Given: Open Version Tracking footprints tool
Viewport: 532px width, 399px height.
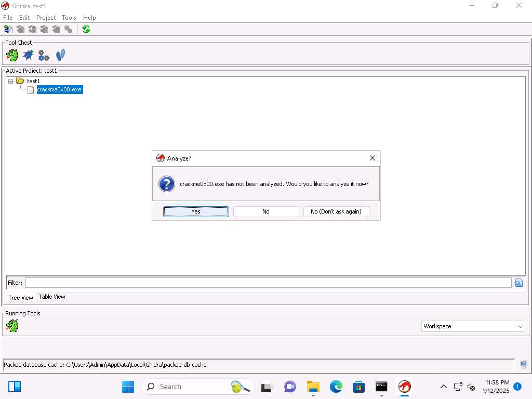Looking at the screenshot, I should tap(60, 55).
